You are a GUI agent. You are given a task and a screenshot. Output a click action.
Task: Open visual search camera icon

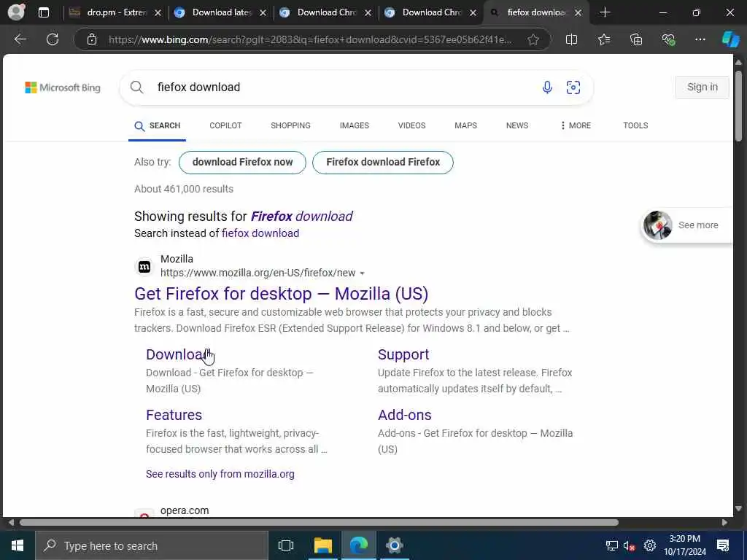pos(573,87)
